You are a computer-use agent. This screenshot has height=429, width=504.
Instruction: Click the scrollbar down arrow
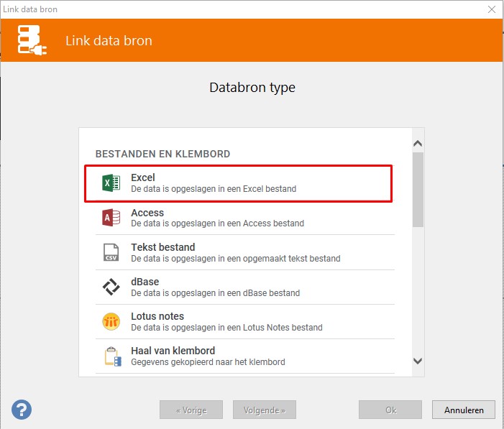[x=418, y=361]
